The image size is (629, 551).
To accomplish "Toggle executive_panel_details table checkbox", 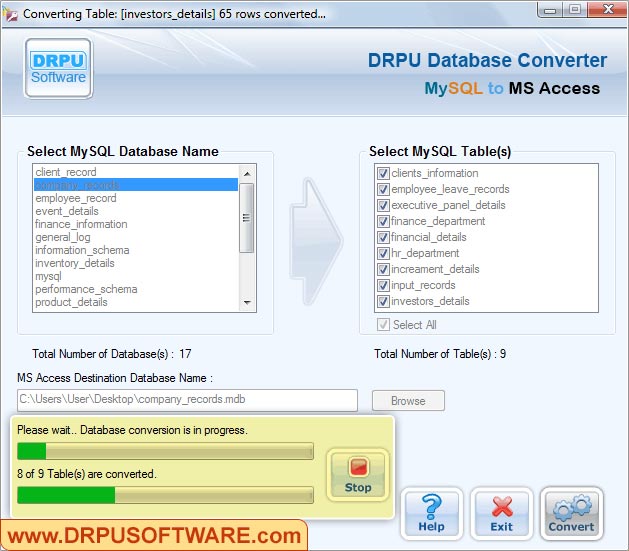I will coord(383,205).
